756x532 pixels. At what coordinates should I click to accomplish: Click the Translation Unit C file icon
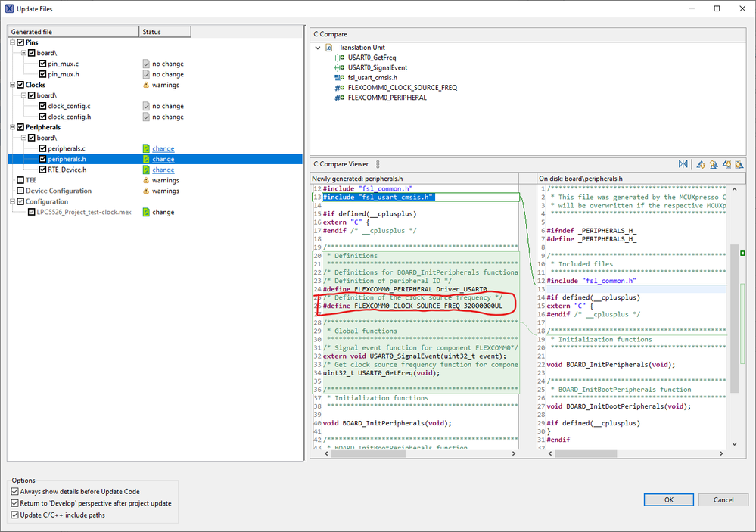click(329, 47)
